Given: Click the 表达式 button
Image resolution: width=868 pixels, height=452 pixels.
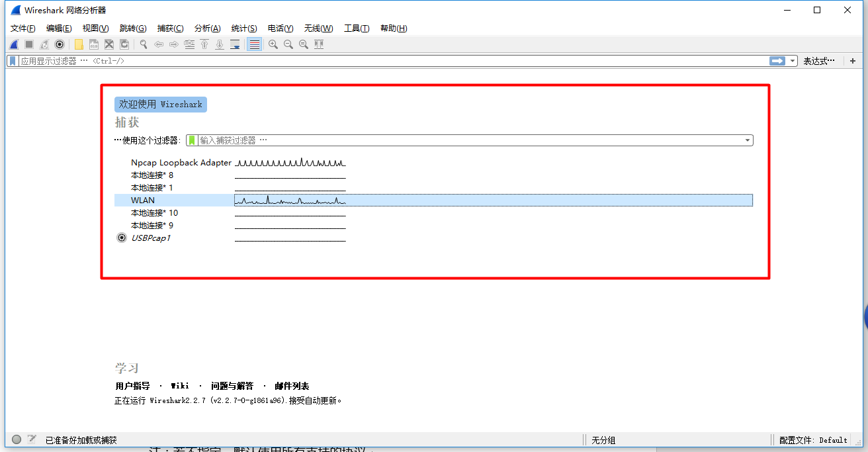Looking at the screenshot, I should click(819, 61).
